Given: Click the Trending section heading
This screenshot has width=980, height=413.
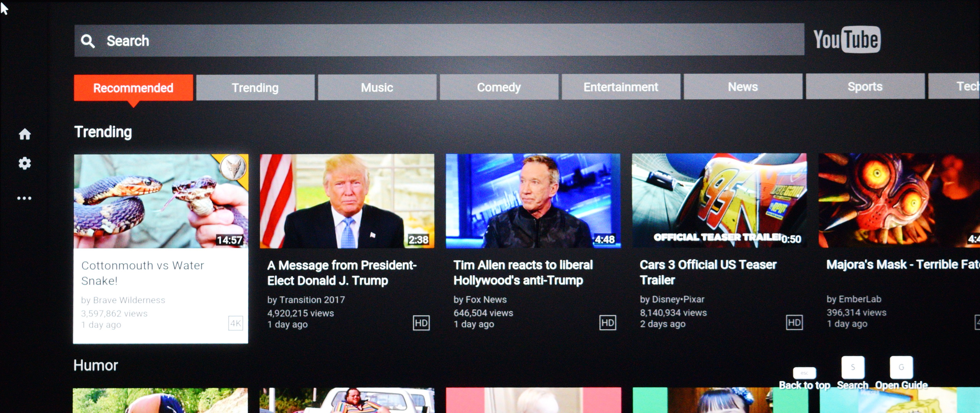Looking at the screenshot, I should (103, 132).
